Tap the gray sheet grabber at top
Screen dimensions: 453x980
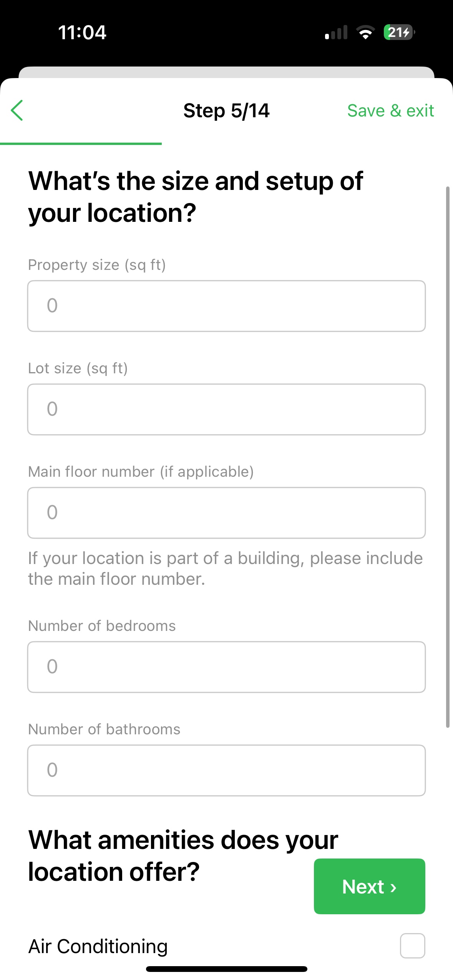click(x=226, y=72)
